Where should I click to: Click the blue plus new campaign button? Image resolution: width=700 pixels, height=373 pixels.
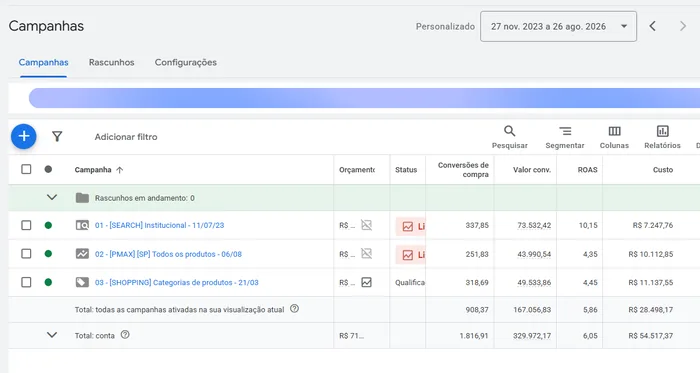(24, 136)
